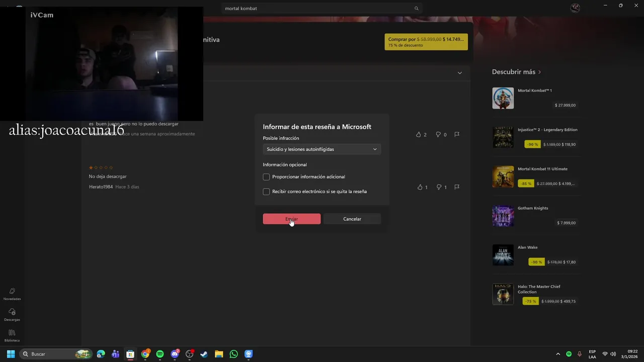The image size is (644, 362).
Task: Click the one-star rating on Herato1984's review
Action: coord(101,167)
